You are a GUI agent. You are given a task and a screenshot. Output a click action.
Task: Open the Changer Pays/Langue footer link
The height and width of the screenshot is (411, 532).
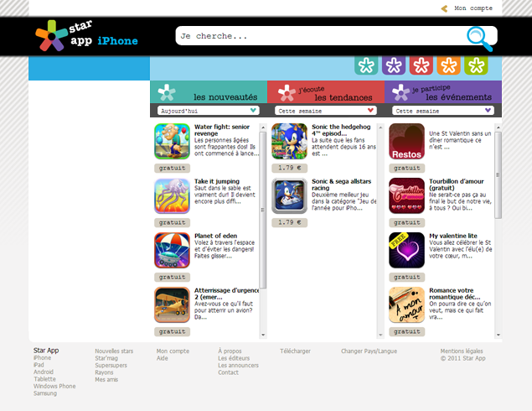tap(369, 351)
